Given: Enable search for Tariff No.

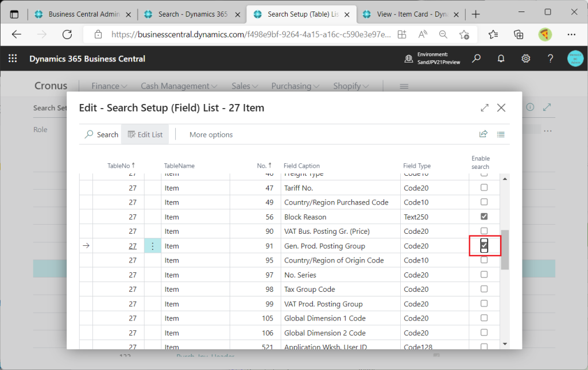Looking at the screenshot, I should [x=484, y=187].
